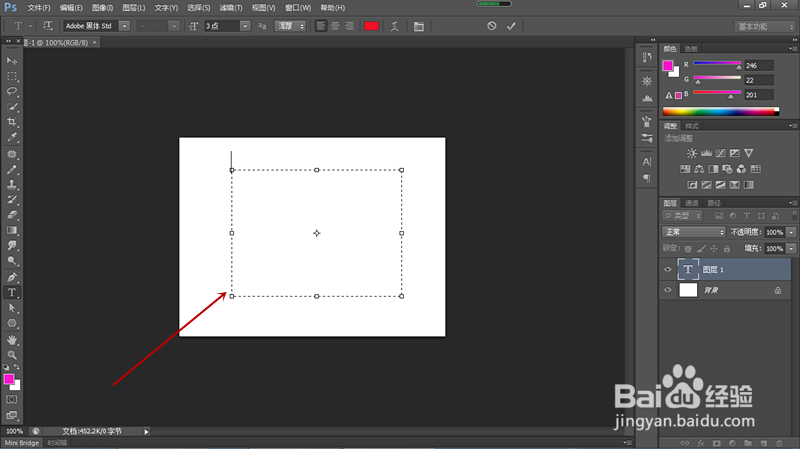800x449 pixels.
Task: Select the Hand tool
Action: 12,340
